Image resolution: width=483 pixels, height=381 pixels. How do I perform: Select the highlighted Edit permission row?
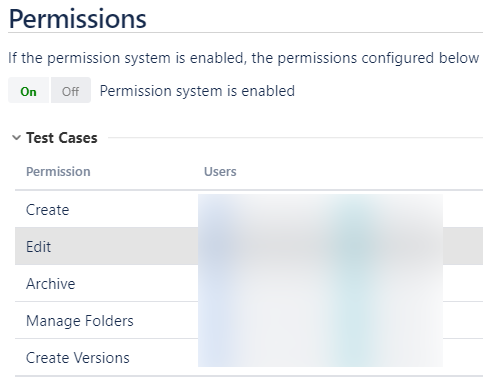click(x=249, y=247)
